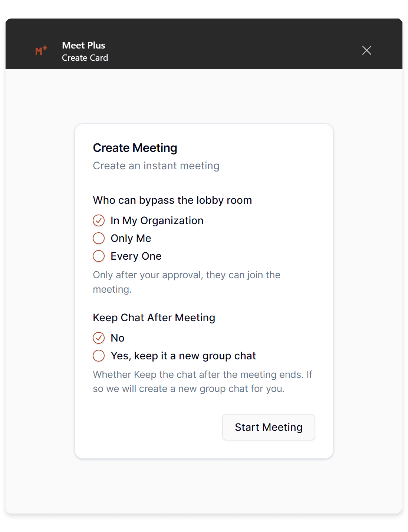
Task: Pick the Every One radio circle
Action: pos(99,256)
